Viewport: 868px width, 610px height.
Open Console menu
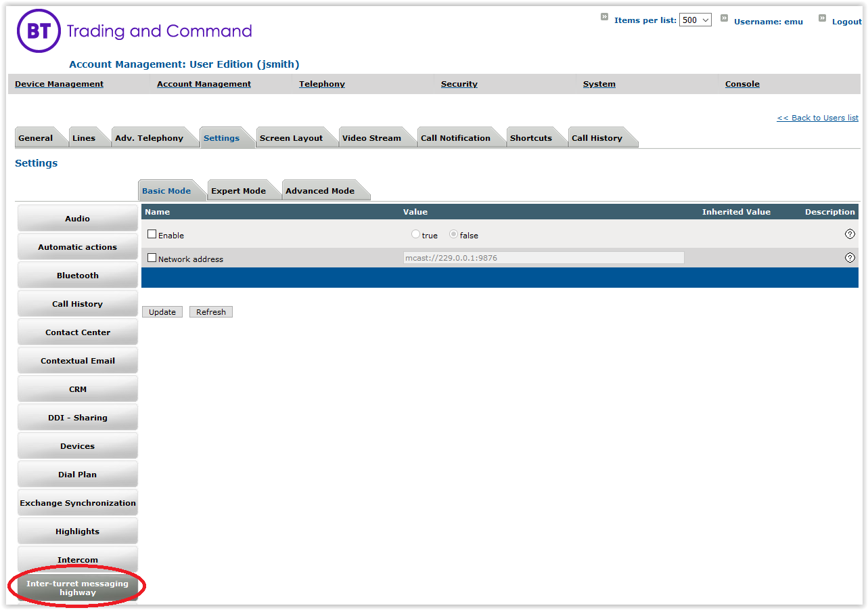742,84
